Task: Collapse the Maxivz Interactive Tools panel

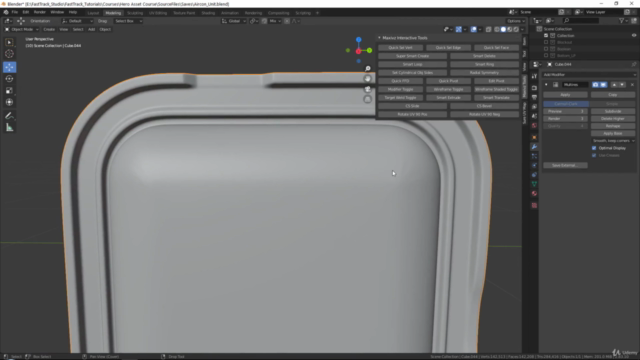Action: click(x=379, y=38)
